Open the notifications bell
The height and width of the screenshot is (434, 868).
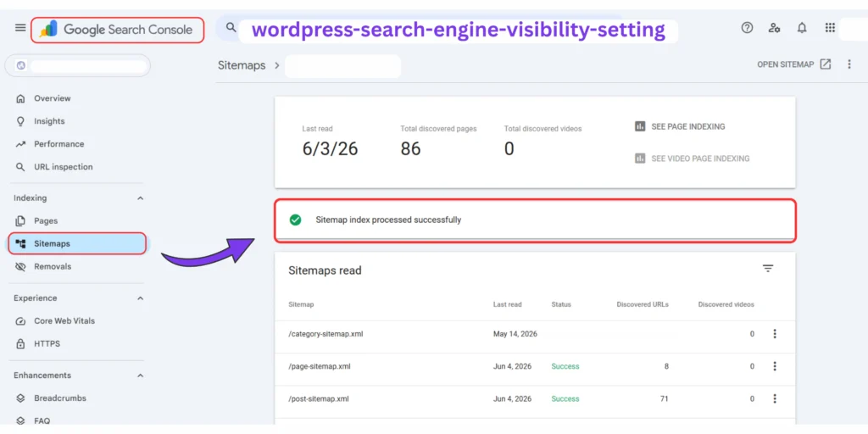tap(802, 28)
